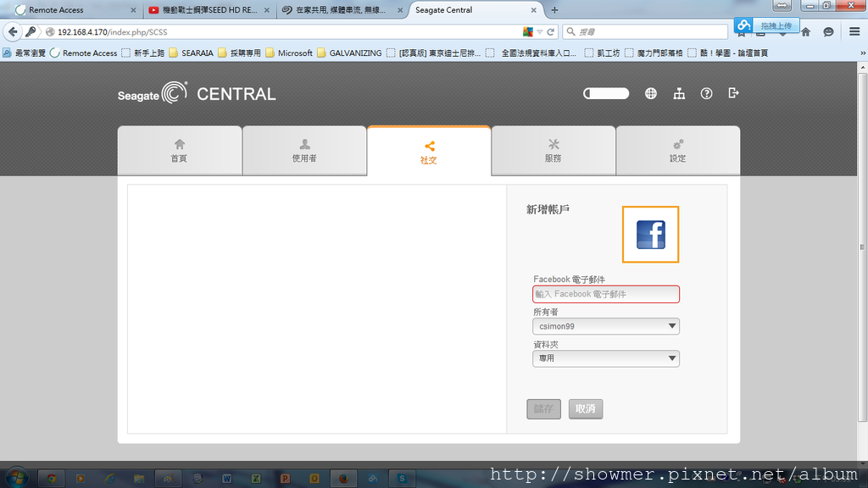Open the address bar history dropdown arrow
The image size is (868, 488).
(x=540, y=32)
